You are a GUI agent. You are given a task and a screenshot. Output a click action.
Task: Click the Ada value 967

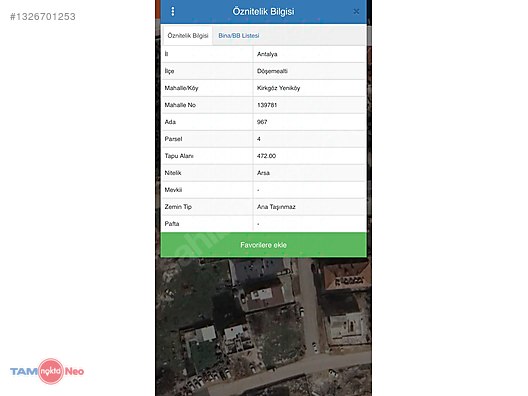click(x=262, y=122)
